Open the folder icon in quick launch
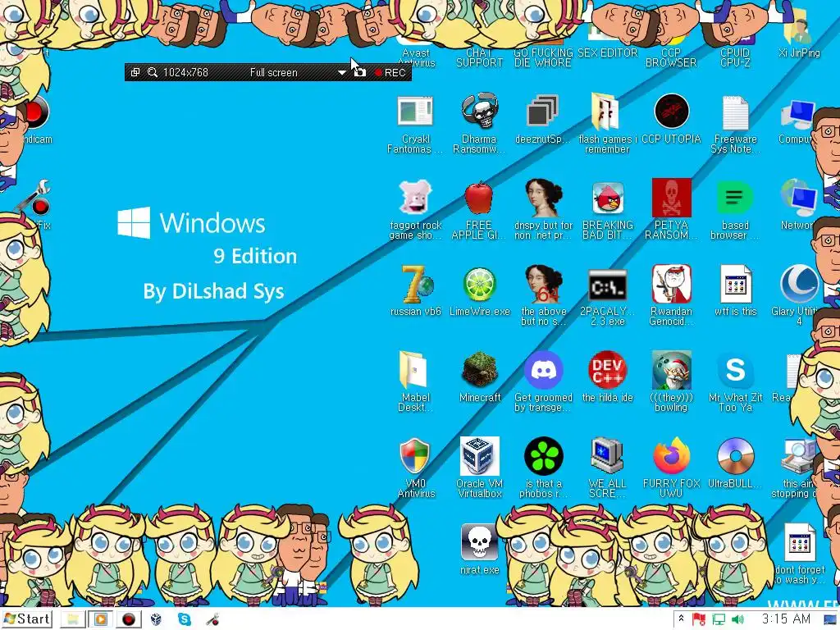 click(x=72, y=619)
